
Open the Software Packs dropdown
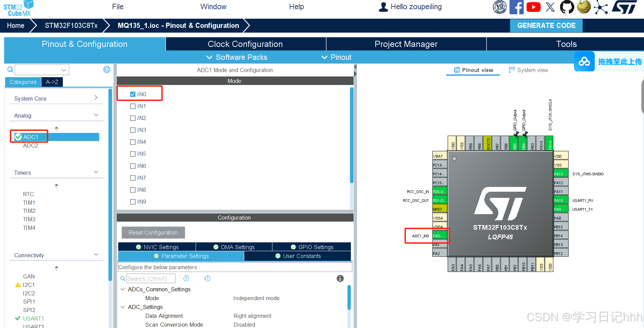237,57
